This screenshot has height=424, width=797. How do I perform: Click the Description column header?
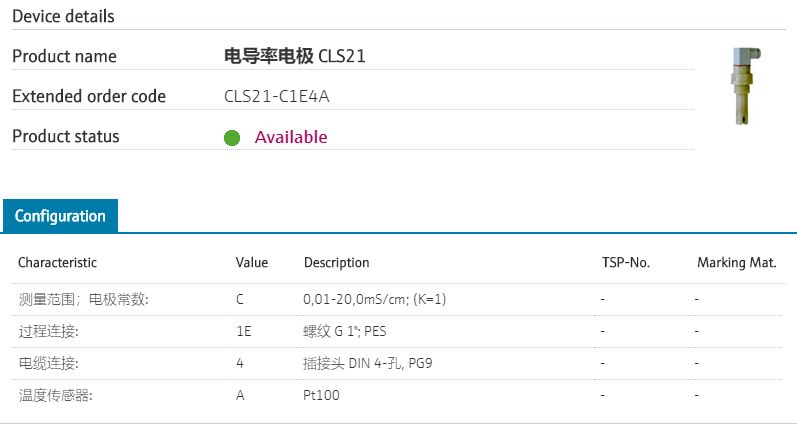tap(336, 263)
